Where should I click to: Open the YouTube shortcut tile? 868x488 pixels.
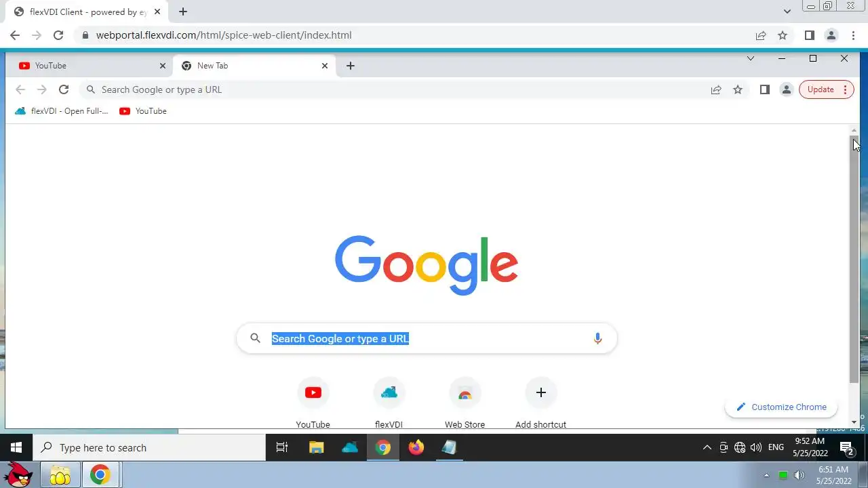(x=313, y=403)
